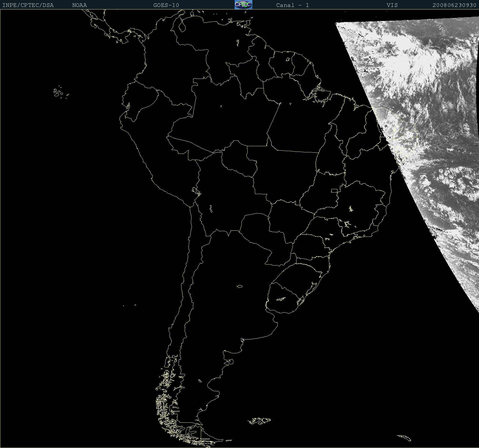
Task: Click the 'Canal - 1' channel label
Action: [x=293, y=5]
